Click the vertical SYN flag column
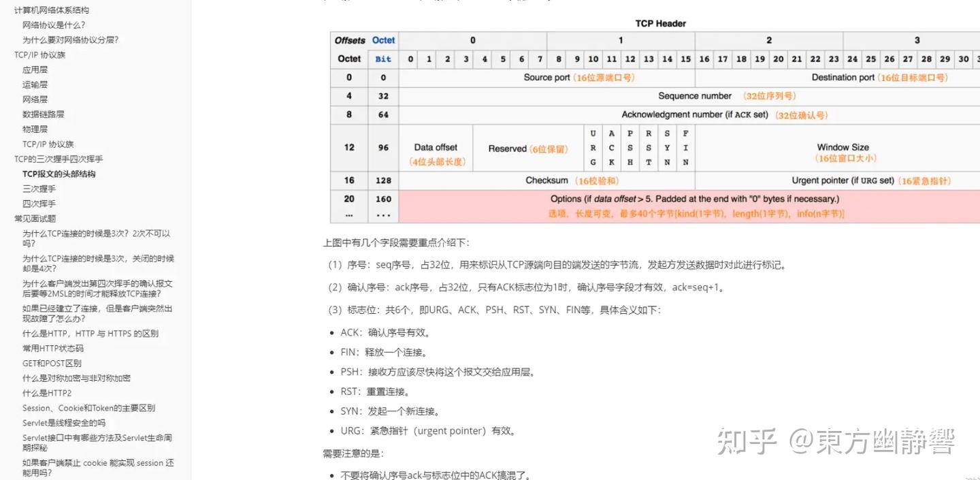980x480 pixels. pos(667,148)
